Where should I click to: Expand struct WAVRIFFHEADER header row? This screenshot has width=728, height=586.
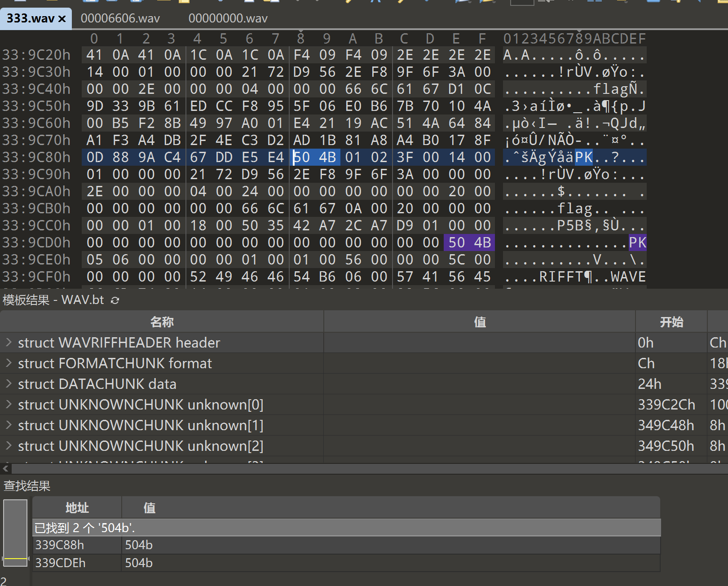pos(9,342)
